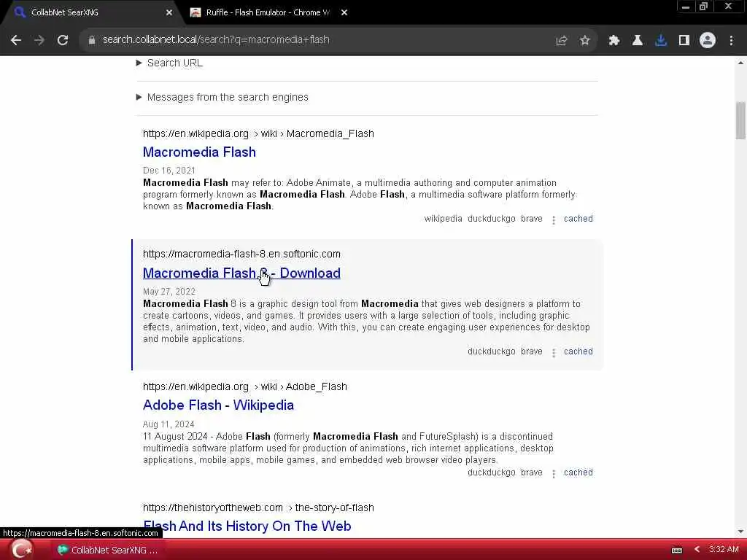747x560 pixels.
Task: Click wikipedia engine label on first result
Action: (x=443, y=219)
